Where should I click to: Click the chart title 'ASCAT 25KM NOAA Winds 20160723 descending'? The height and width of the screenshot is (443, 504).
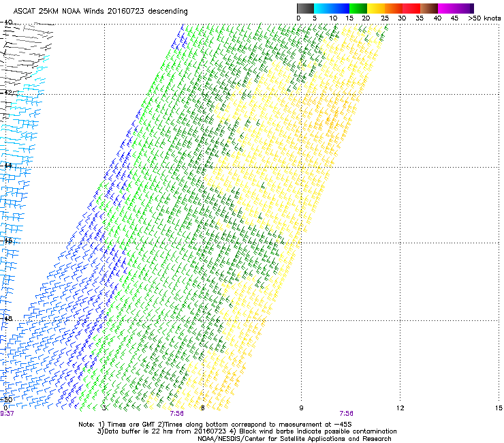(x=100, y=11)
